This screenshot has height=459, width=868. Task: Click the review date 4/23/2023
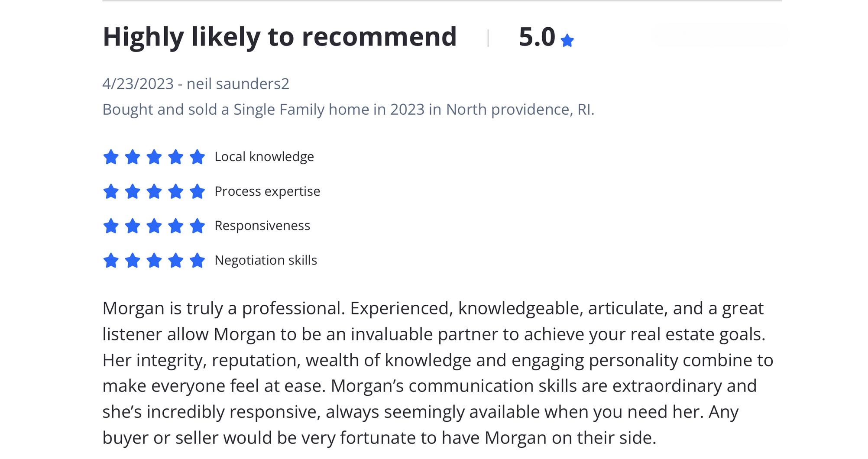coord(138,84)
